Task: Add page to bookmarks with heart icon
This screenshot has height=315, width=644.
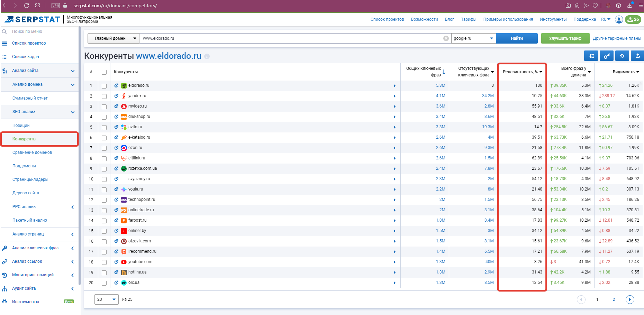Action: coord(595,6)
